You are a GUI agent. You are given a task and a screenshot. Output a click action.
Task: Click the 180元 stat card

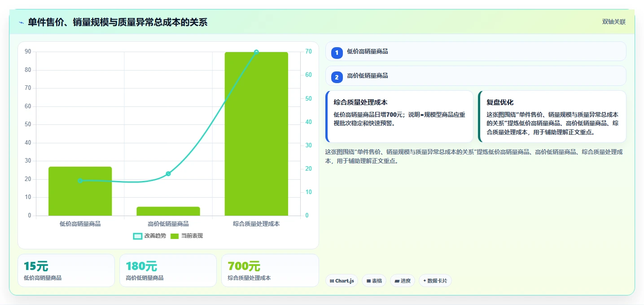[168, 270]
